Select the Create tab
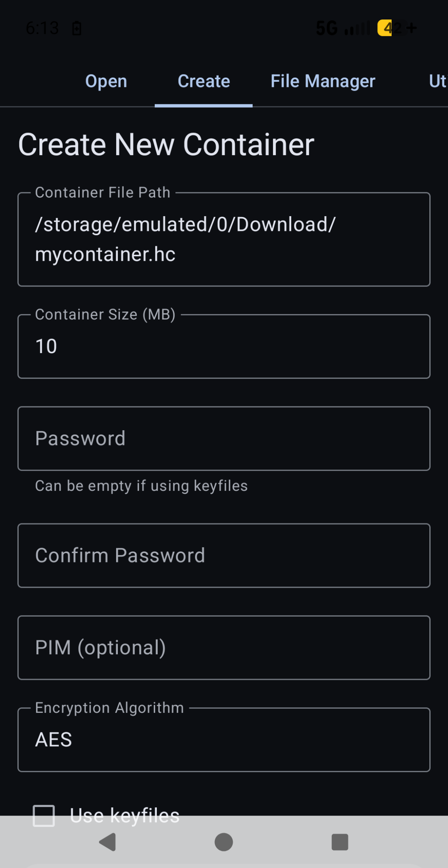This screenshot has width=448, height=868. pyautogui.click(x=204, y=81)
